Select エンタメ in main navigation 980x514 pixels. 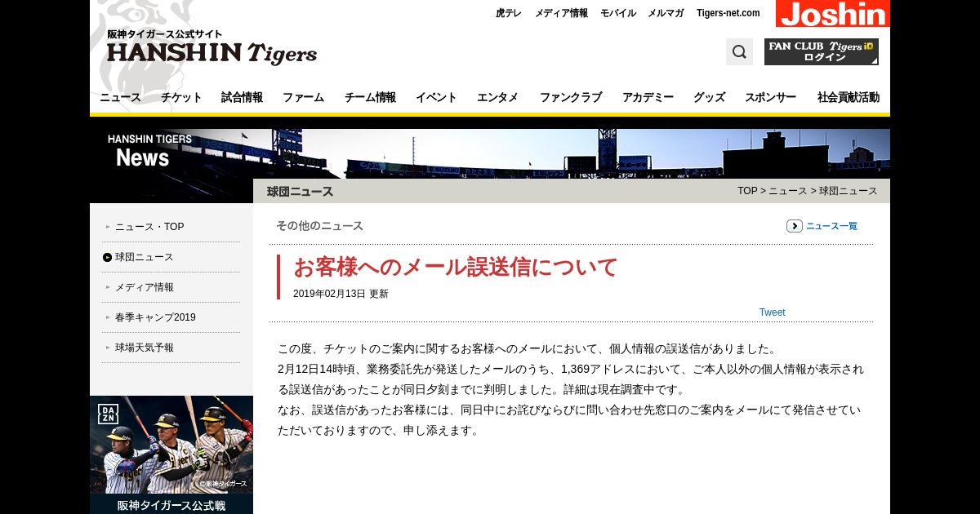point(497,97)
